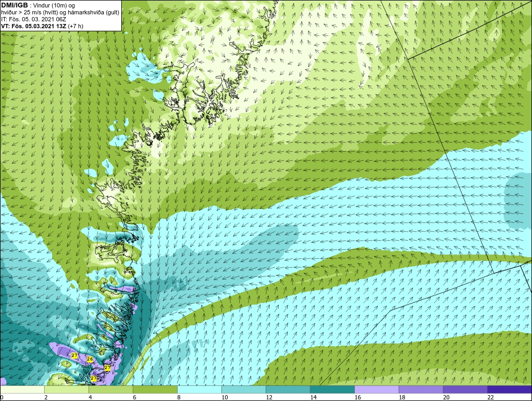532x401 pixels.
Task: Click the pale cream 0–2 m/s legend swatch
Action: pos(22,389)
